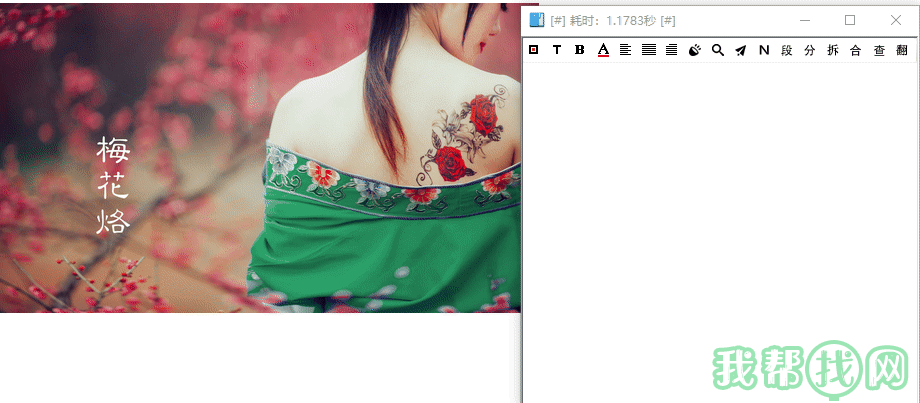The width and height of the screenshot is (920, 403).
Task: Maximize the OCR result window
Action: [x=850, y=20]
